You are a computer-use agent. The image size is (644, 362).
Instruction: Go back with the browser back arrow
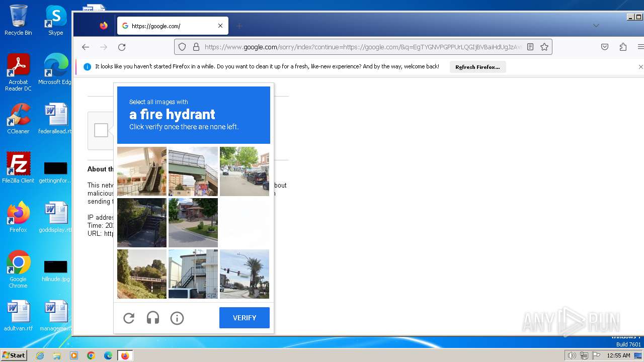tap(86, 47)
